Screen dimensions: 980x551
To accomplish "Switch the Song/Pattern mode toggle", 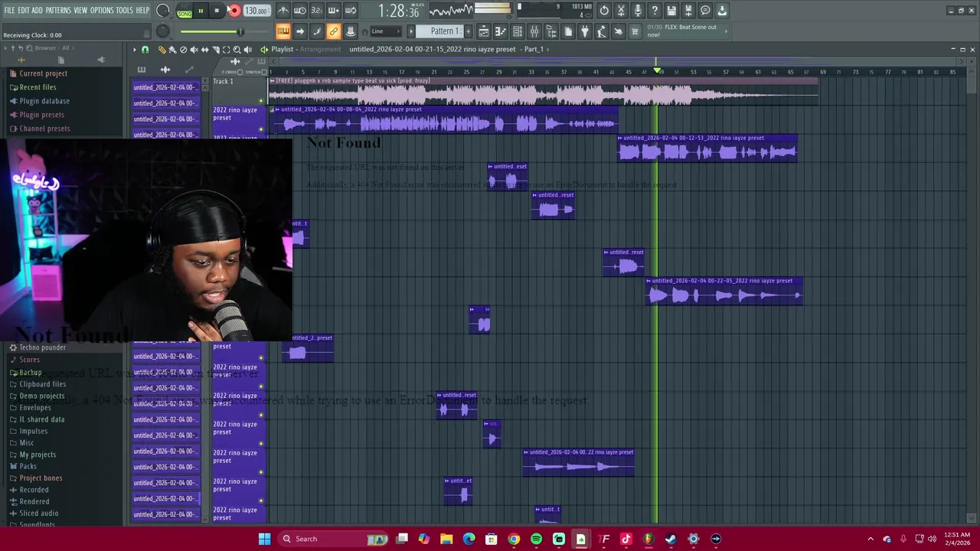I will (185, 11).
